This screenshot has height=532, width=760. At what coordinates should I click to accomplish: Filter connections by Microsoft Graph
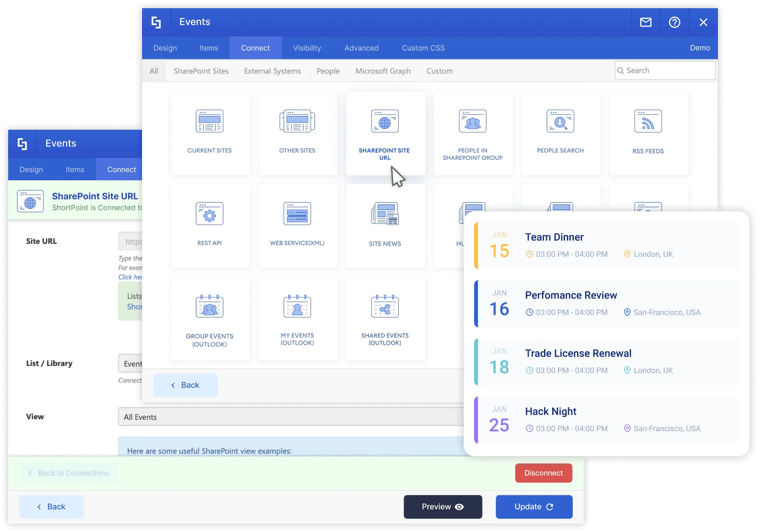(383, 71)
